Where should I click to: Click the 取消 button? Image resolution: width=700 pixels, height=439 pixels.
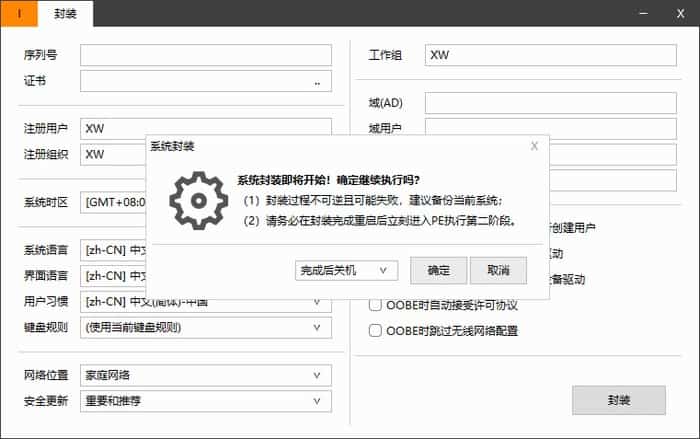coord(498,270)
